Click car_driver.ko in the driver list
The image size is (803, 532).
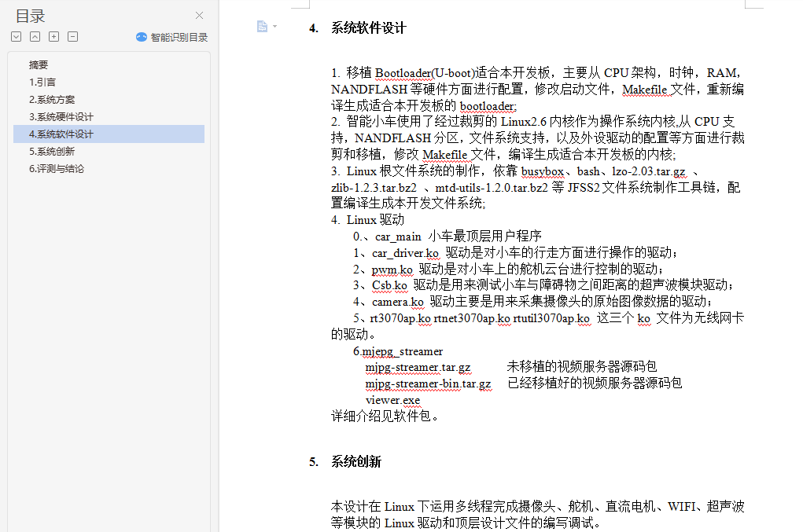pyautogui.click(x=405, y=253)
